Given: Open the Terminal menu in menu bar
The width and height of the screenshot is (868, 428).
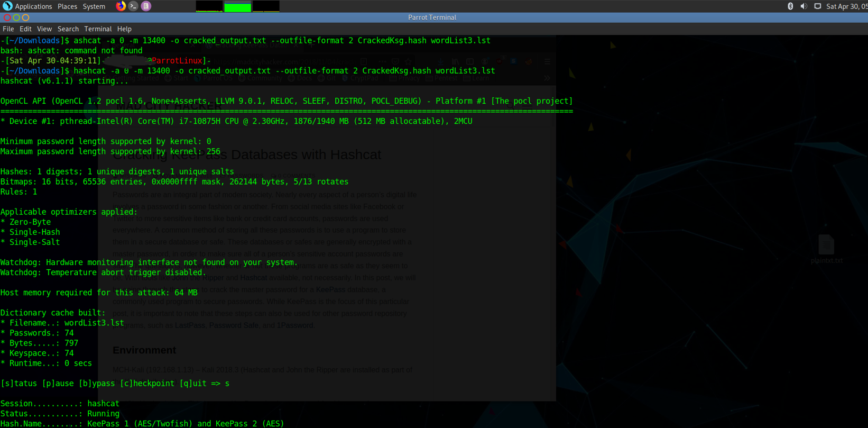Looking at the screenshot, I should pos(98,29).
